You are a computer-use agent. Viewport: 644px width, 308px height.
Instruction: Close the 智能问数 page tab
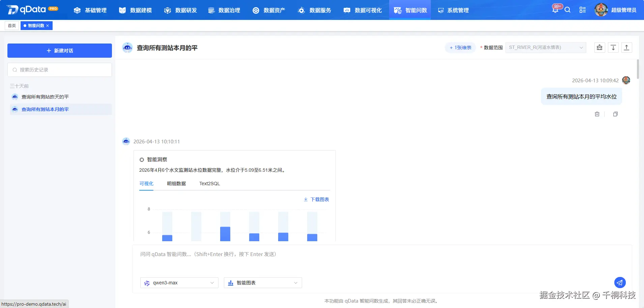tap(48, 26)
